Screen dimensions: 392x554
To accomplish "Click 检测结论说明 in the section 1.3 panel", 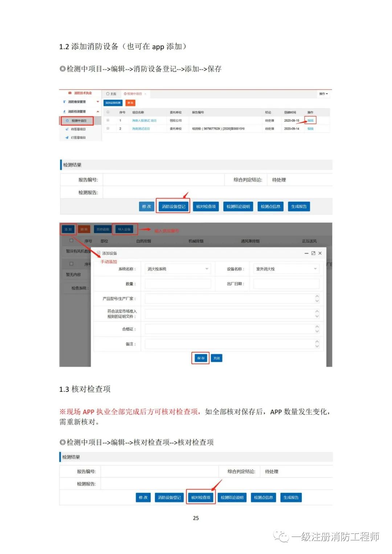I will coord(232,497).
